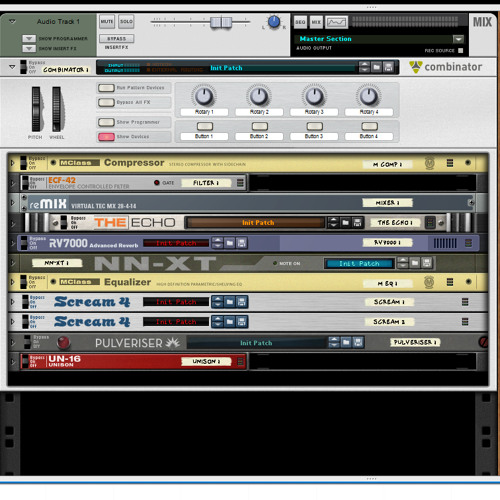Click the Rotary 4 label field
Viewport: 500px width, 500px height.
pos(369,112)
